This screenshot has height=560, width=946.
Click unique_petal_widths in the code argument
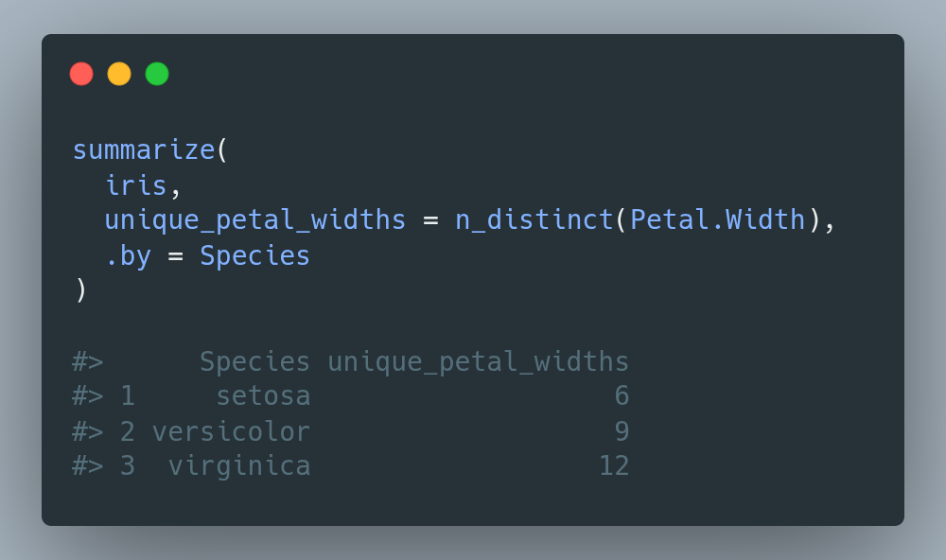[x=254, y=220]
